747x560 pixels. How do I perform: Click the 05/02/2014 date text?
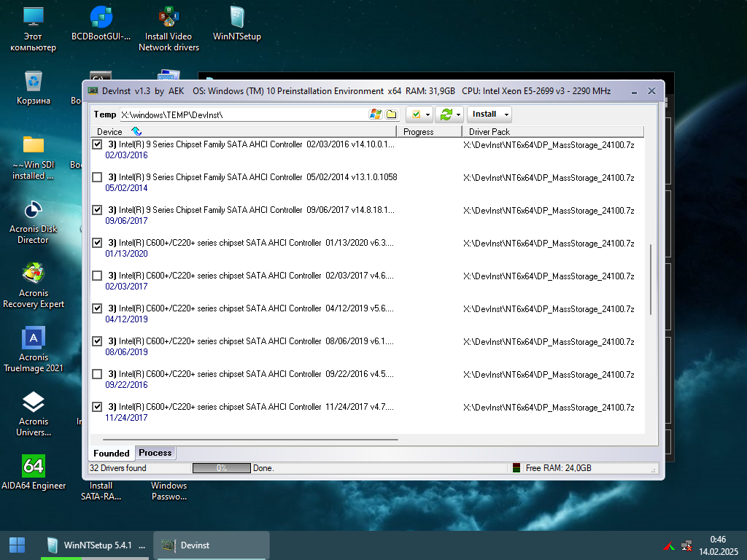126,188
